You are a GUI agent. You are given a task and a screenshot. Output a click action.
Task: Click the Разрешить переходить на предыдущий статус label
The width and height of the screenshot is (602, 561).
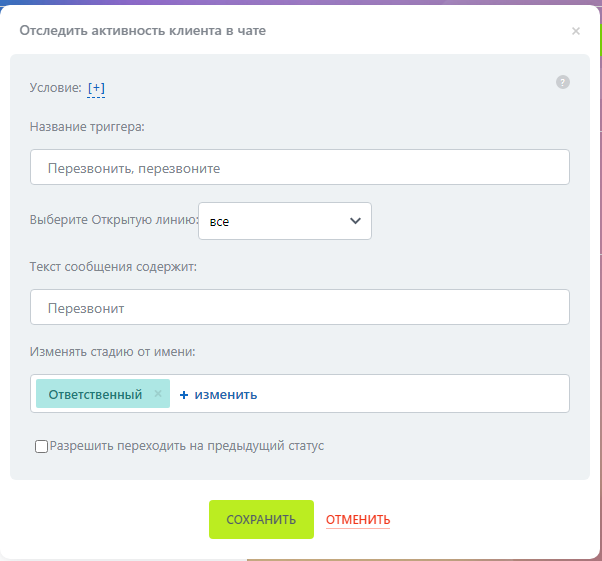(186, 446)
